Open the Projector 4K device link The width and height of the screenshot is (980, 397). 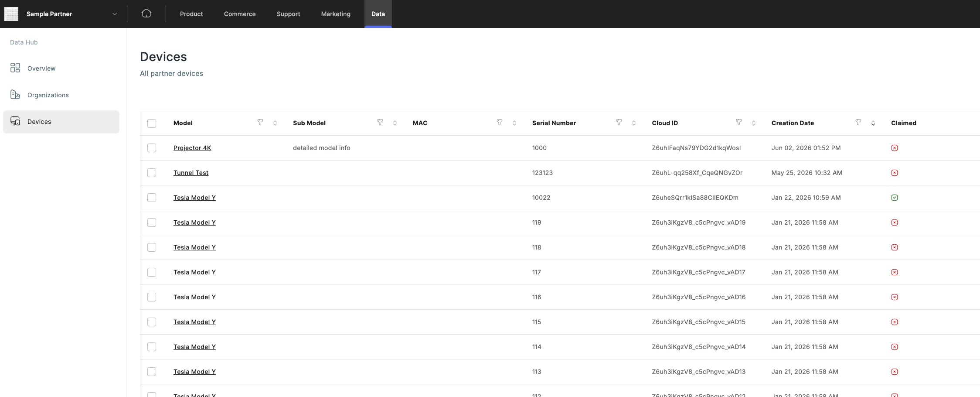coord(192,148)
